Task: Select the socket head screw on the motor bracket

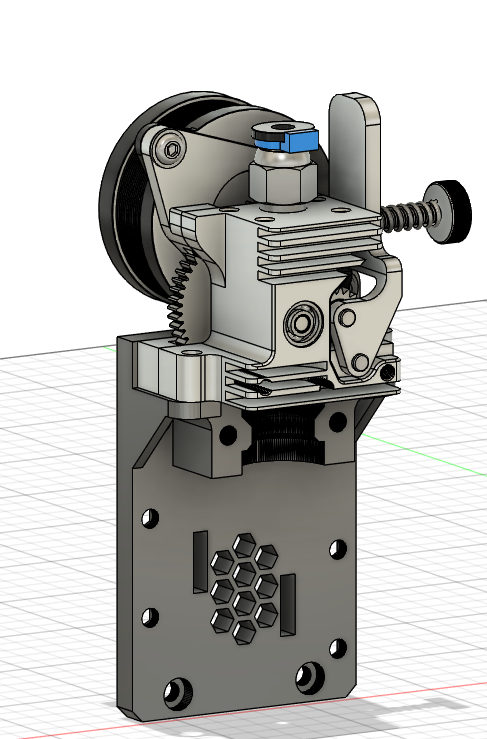Action: 171,151
